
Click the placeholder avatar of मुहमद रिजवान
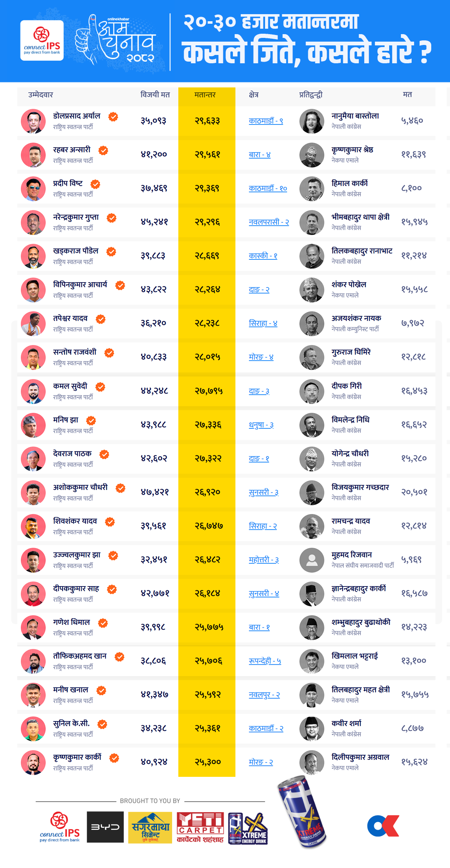click(312, 560)
